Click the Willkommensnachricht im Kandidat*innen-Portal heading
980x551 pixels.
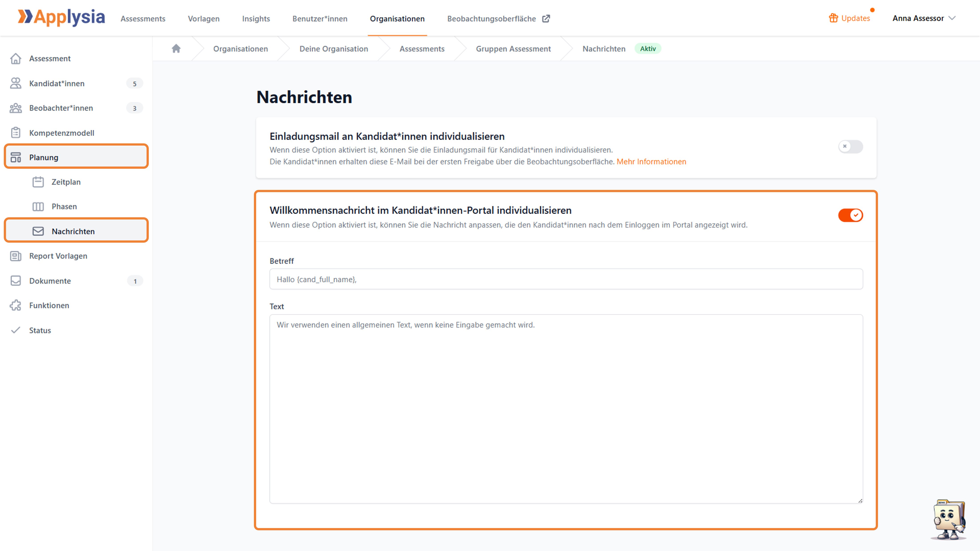click(420, 210)
